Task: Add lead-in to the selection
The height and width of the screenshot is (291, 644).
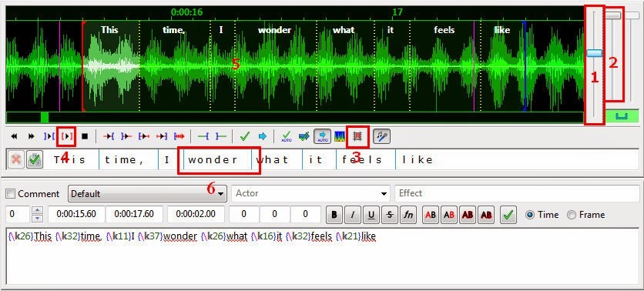Action: click(x=203, y=136)
